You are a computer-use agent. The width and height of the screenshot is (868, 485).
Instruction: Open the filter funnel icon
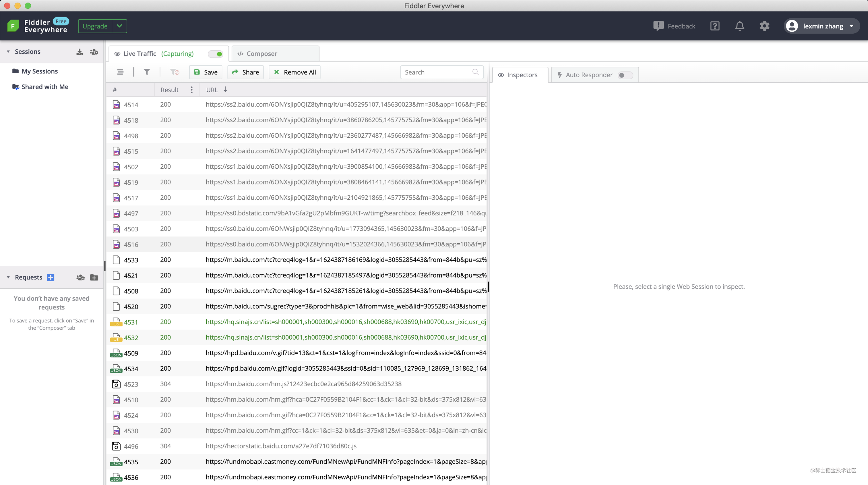(x=147, y=72)
